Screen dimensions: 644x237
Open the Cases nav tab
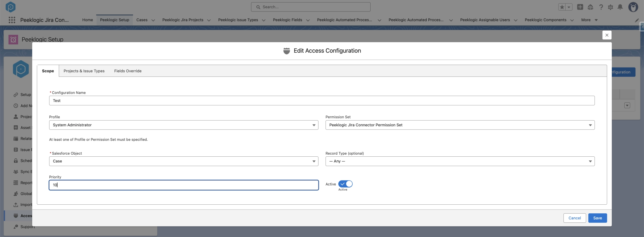pos(142,20)
